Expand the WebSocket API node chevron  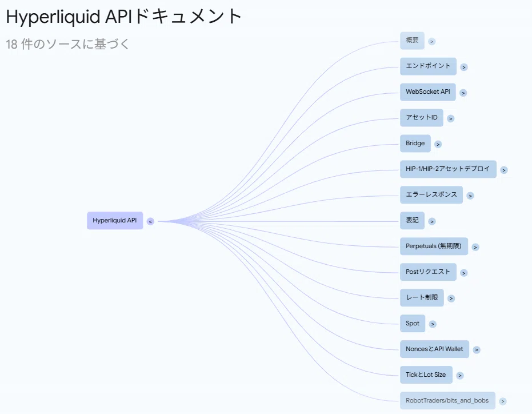coord(463,93)
